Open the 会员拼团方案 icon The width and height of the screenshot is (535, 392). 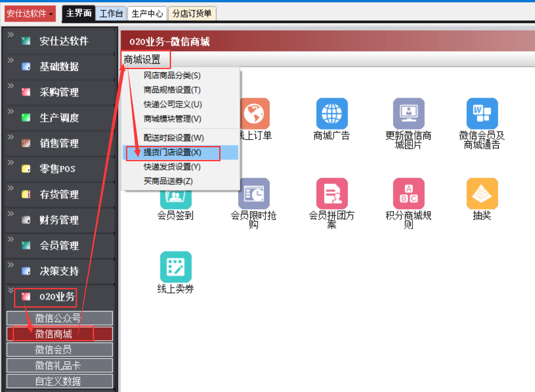332,193
